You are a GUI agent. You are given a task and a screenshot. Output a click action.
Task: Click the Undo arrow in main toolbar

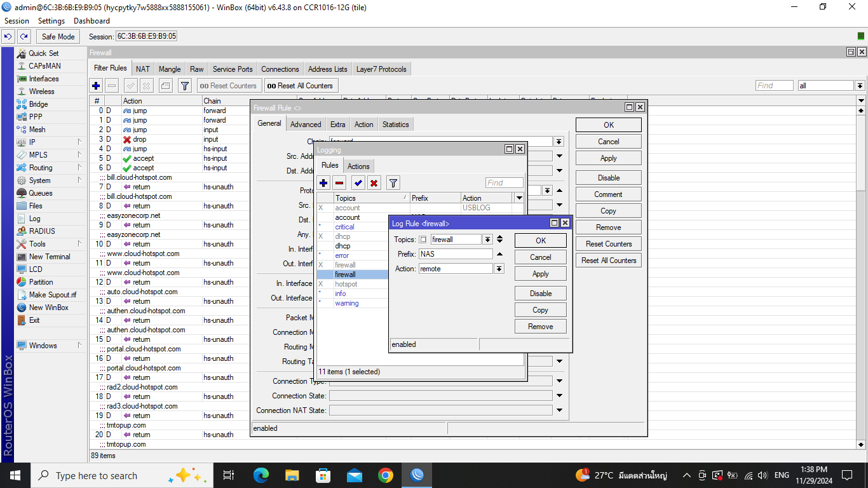pos(8,37)
